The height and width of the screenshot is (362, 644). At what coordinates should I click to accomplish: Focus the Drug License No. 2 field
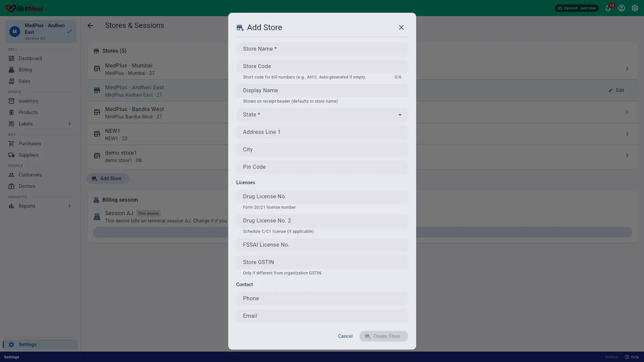coord(322,221)
